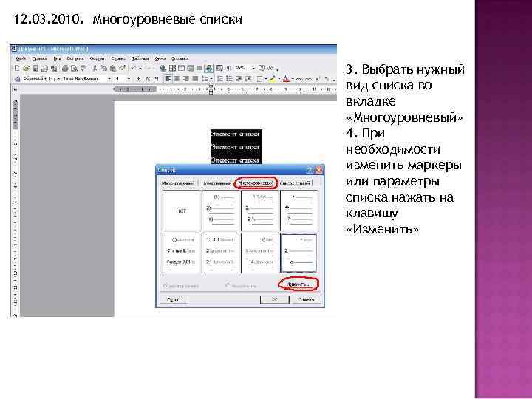Click the Styles and Formatting icon

[17, 79]
